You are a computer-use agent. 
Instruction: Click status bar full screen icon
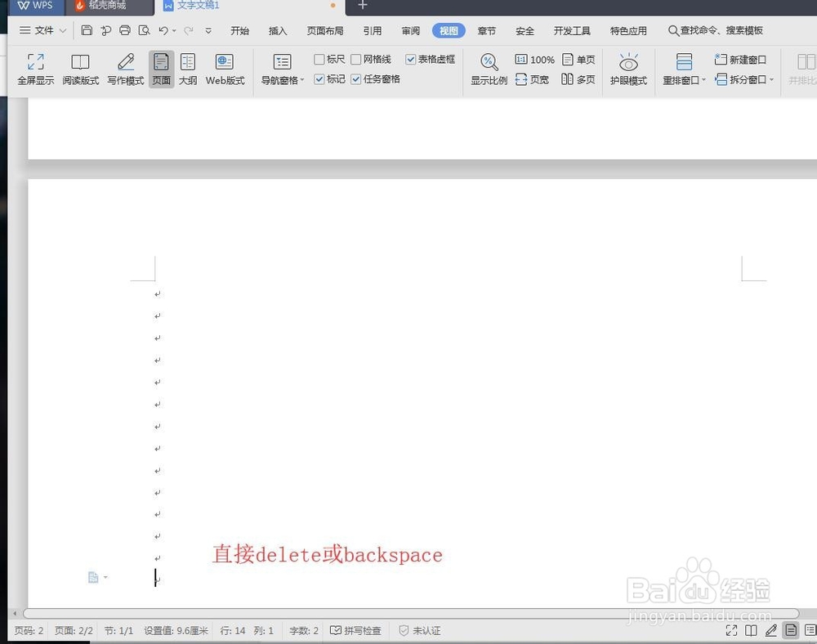(731, 630)
